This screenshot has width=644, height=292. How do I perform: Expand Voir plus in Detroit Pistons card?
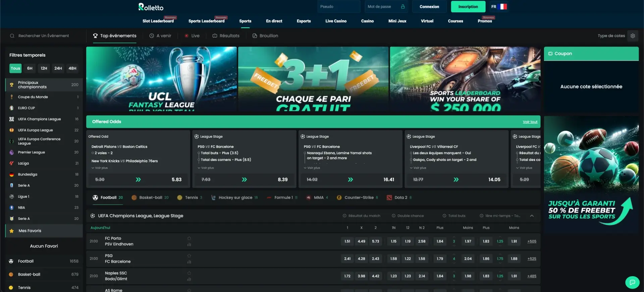click(100, 168)
